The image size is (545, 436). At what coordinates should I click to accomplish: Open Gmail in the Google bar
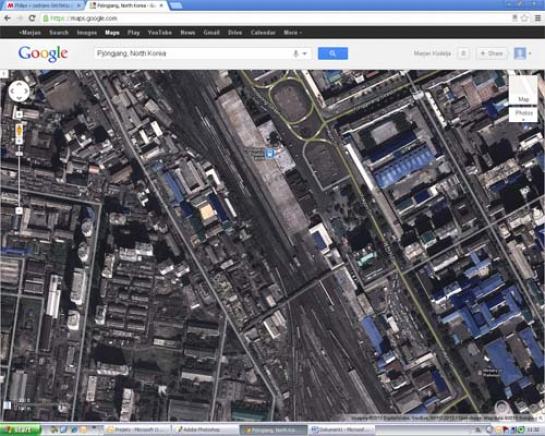click(211, 33)
